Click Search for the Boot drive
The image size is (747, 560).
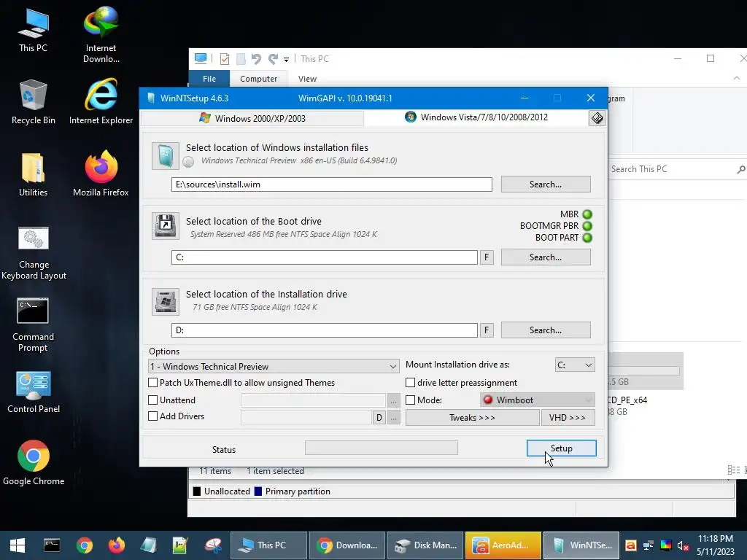(546, 257)
